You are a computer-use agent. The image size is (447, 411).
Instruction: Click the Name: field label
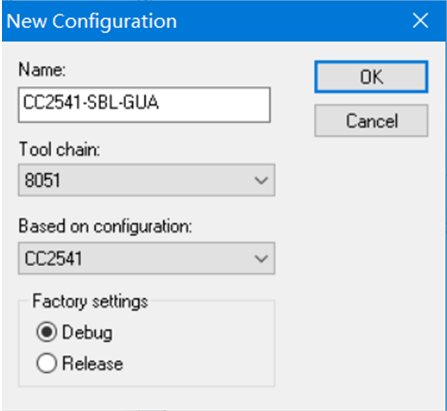click(42, 70)
